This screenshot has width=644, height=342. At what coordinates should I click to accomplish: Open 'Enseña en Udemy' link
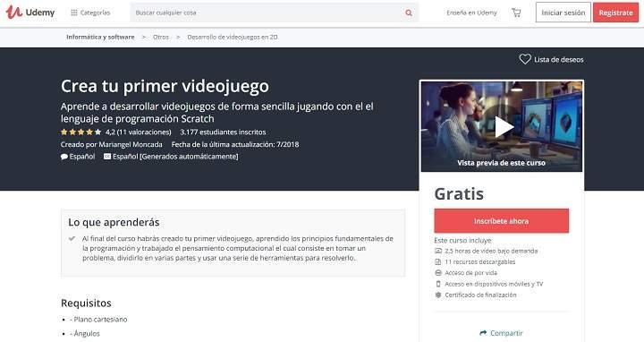tap(471, 13)
